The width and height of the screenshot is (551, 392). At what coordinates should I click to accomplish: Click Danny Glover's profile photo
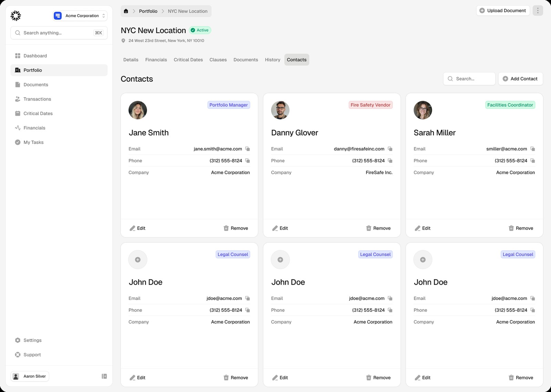tap(280, 110)
